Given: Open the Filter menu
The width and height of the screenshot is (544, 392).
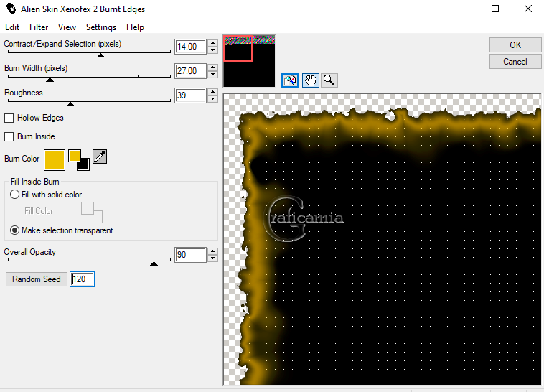Looking at the screenshot, I should tap(39, 27).
